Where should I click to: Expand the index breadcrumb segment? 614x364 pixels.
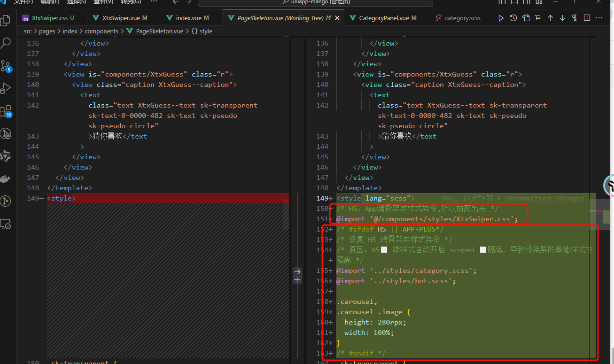(70, 31)
